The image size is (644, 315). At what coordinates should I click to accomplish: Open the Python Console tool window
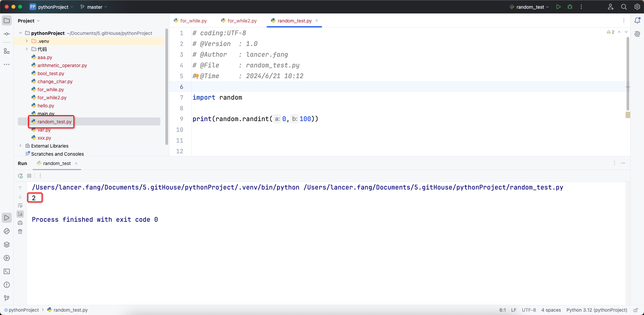pos(7,231)
